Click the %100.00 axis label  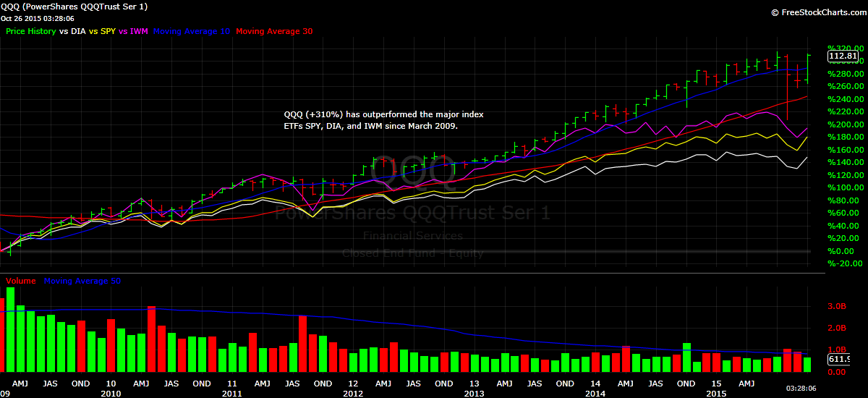coord(846,187)
